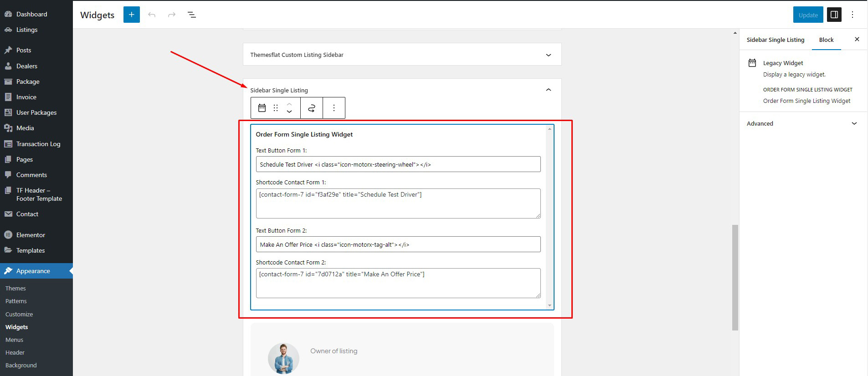Click the User Packages icon
The width and height of the screenshot is (868, 376).
[8, 112]
